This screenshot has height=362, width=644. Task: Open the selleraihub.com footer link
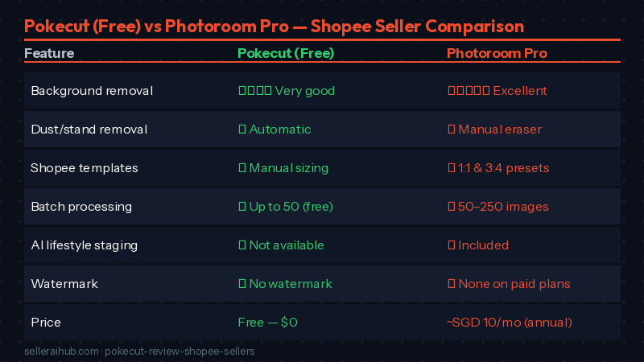point(61,352)
